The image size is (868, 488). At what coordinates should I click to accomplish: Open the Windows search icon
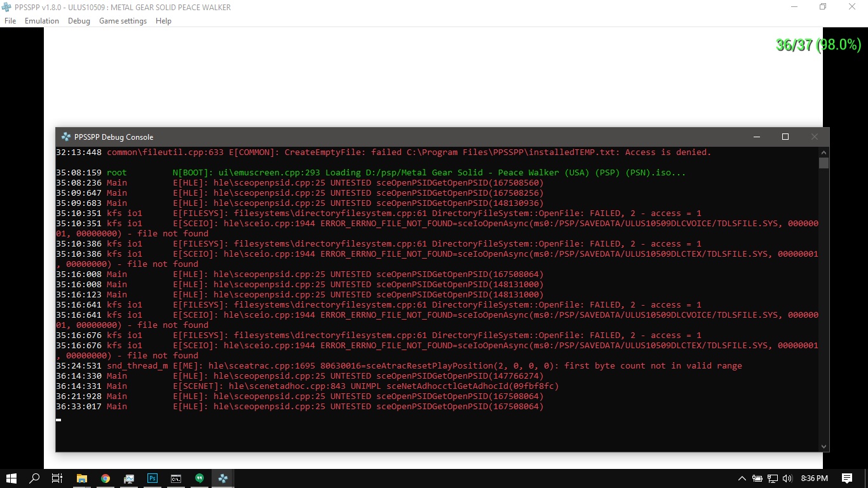[35, 478]
